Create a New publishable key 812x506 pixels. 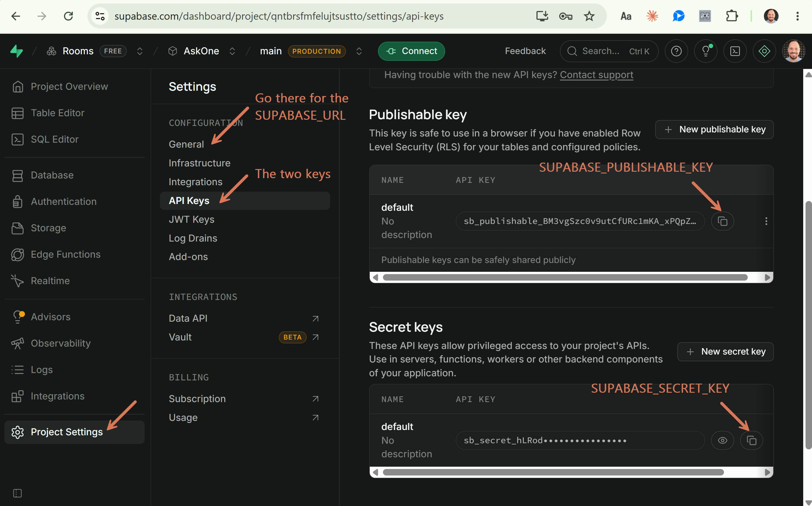(714, 129)
